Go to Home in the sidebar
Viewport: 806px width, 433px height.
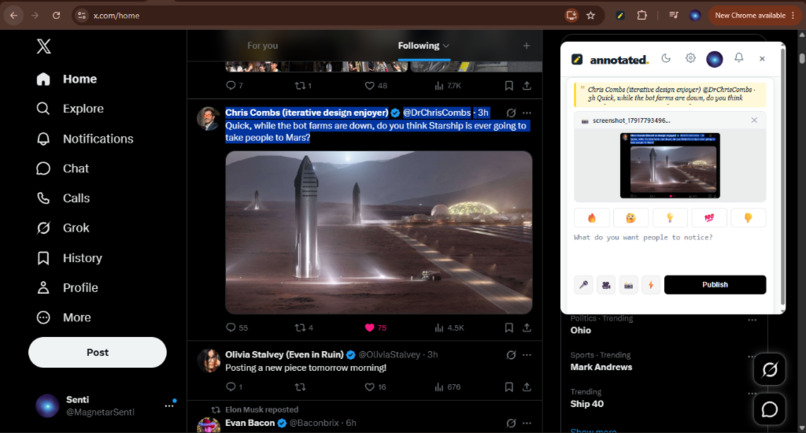pos(66,79)
